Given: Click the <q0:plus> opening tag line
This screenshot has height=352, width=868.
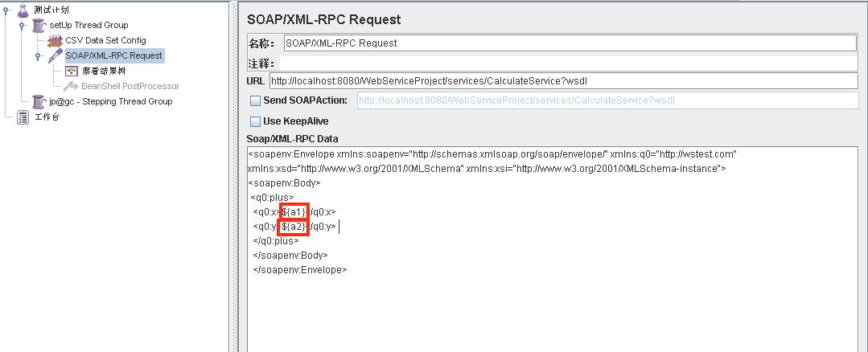Looking at the screenshot, I should click(x=273, y=197).
